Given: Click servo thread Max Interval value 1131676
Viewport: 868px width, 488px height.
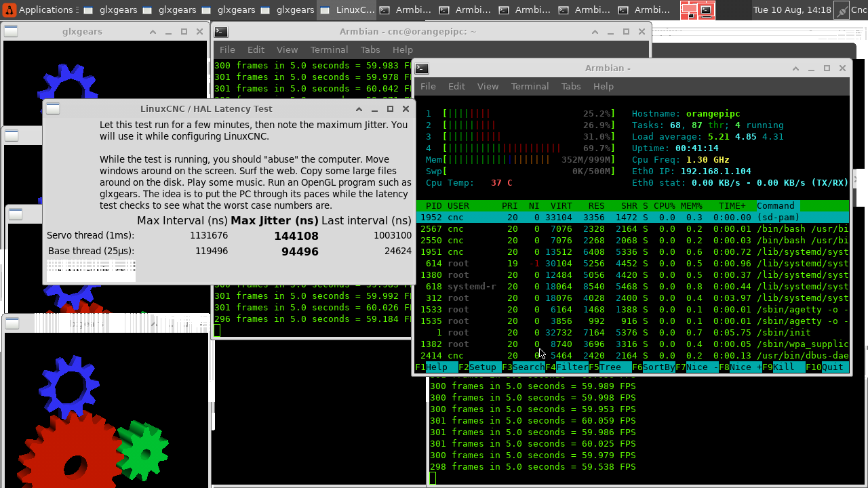Looking at the screenshot, I should (209, 235).
